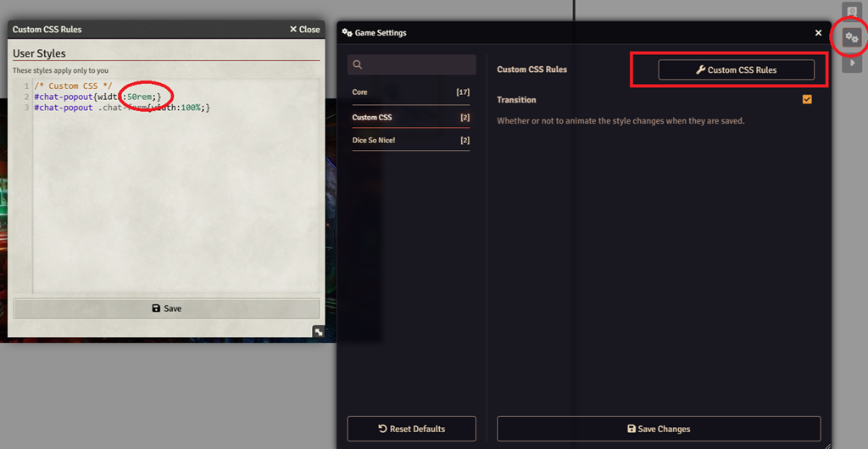
Task: Click the 'User Styles' heading
Action: coord(39,53)
